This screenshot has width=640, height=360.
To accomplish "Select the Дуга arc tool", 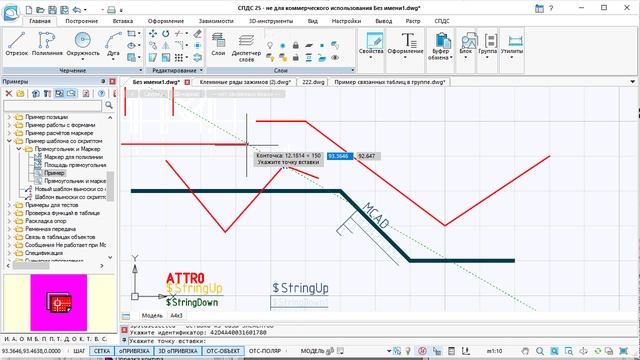I will pyautogui.click(x=113, y=44).
